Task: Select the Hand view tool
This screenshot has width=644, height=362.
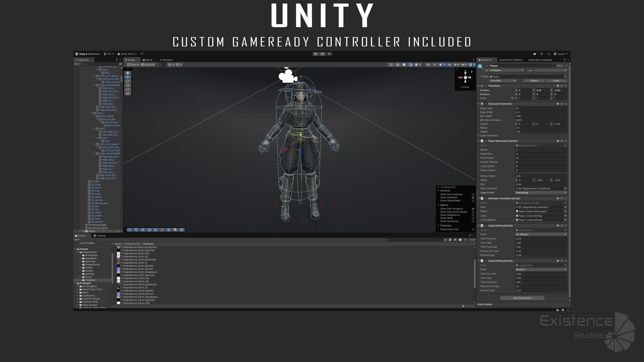Action: pyautogui.click(x=128, y=73)
